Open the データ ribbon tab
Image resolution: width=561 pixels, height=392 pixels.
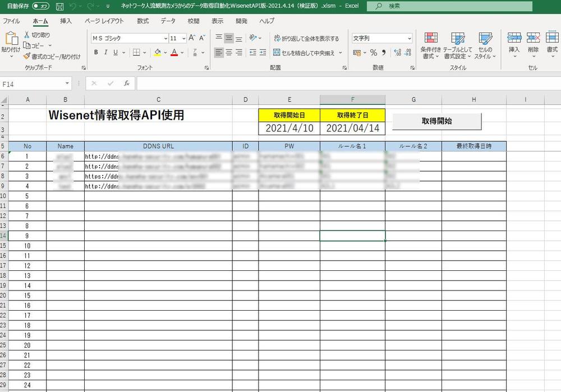[x=168, y=21]
